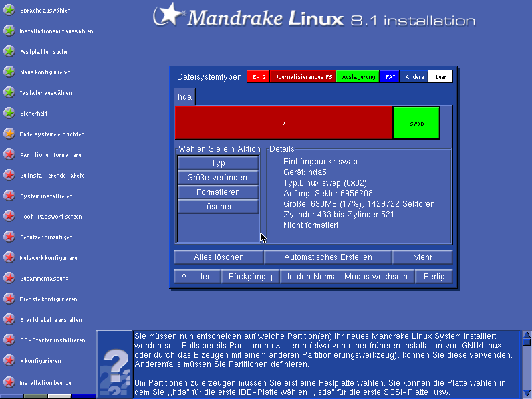Click the red star next to Root-Passwort setzen
The height and width of the screenshot is (399, 532).
click(9, 216)
